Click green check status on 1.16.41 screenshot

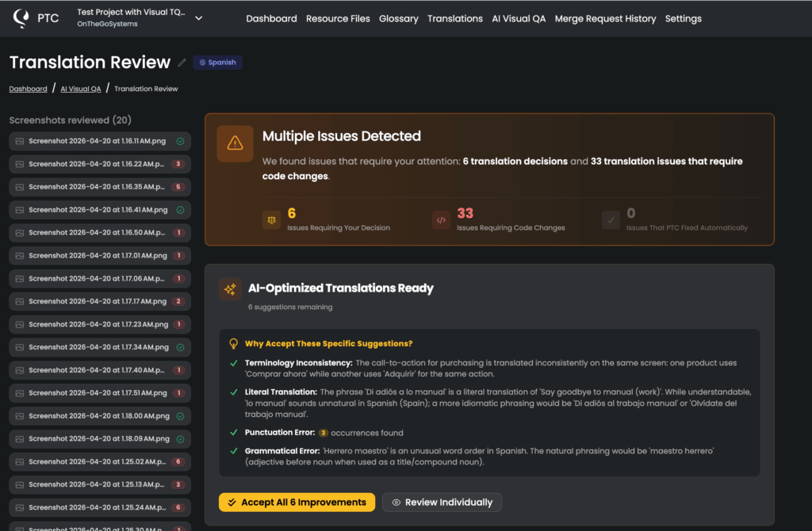(x=180, y=210)
